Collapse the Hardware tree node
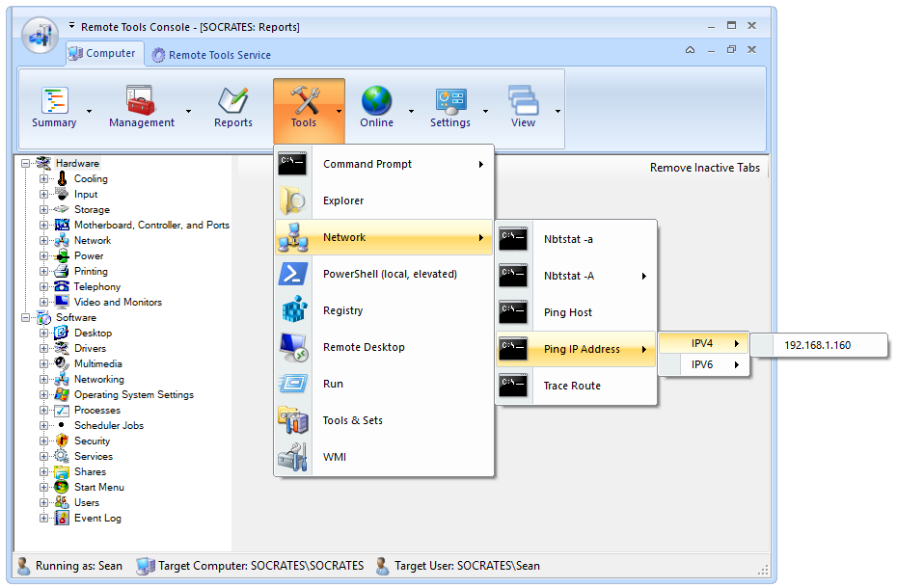897x588 pixels. [25, 163]
